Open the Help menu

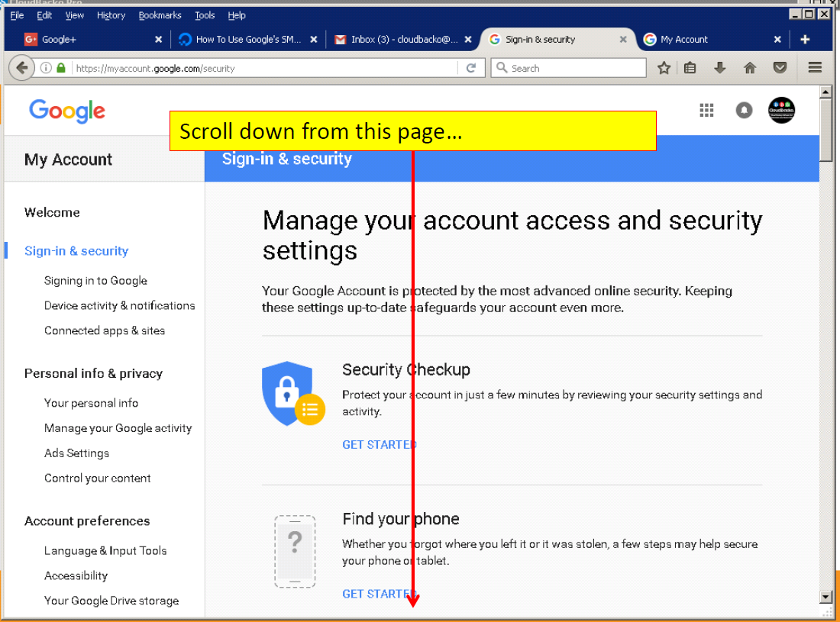236,15
